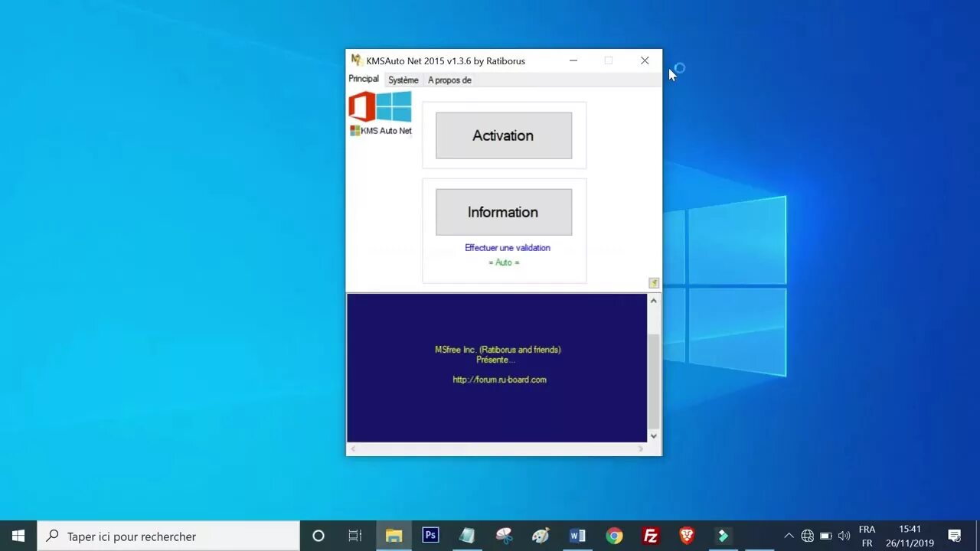980x551 pixels.
Task: Click the large Activation button
Action: (x=504, y=135)
